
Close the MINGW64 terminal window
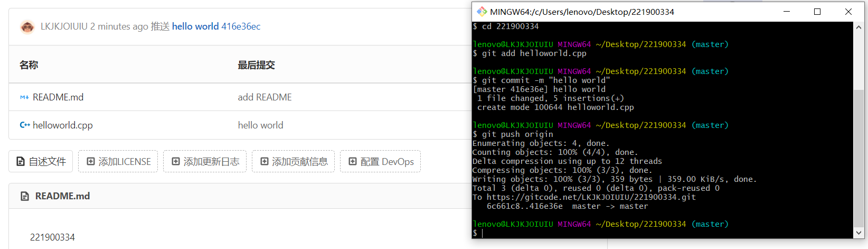pyautogui.click(x=848, y=12)
